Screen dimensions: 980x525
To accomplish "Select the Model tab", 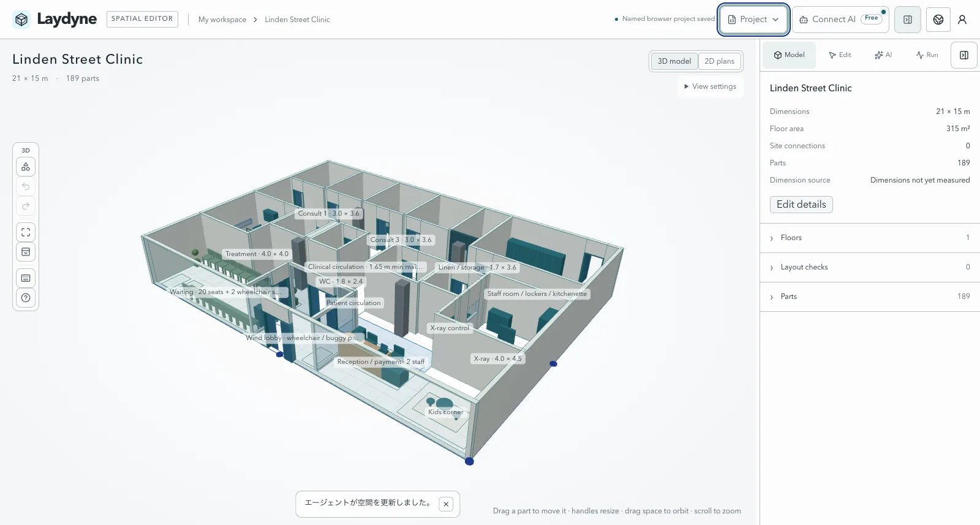I will (x=790, y=55).
